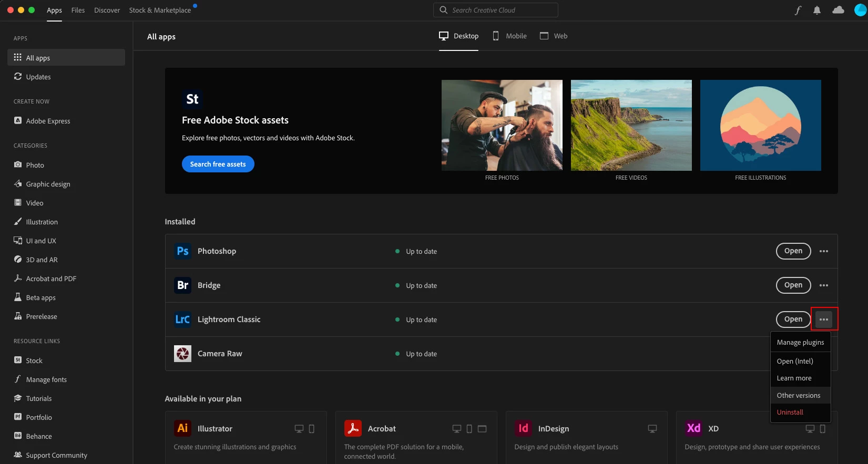Open Lightroom Classic with Open button
868x464 pixels.
793,319
